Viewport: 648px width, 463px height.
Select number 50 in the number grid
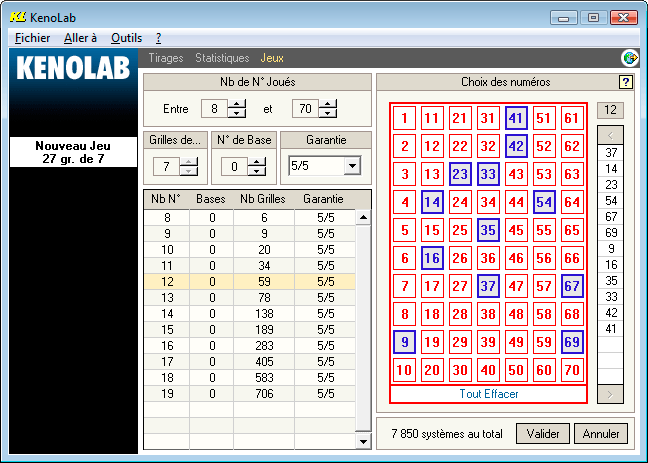[516, 370]
